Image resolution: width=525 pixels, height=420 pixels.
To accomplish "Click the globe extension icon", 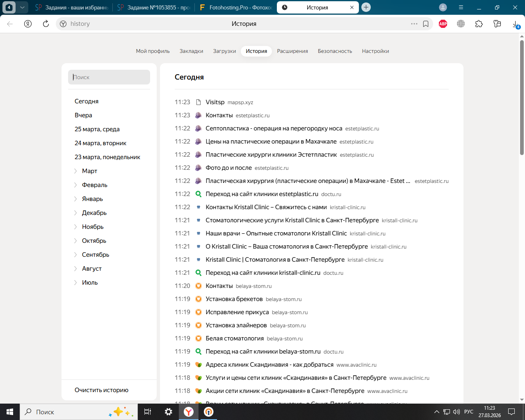I will 461,24.
